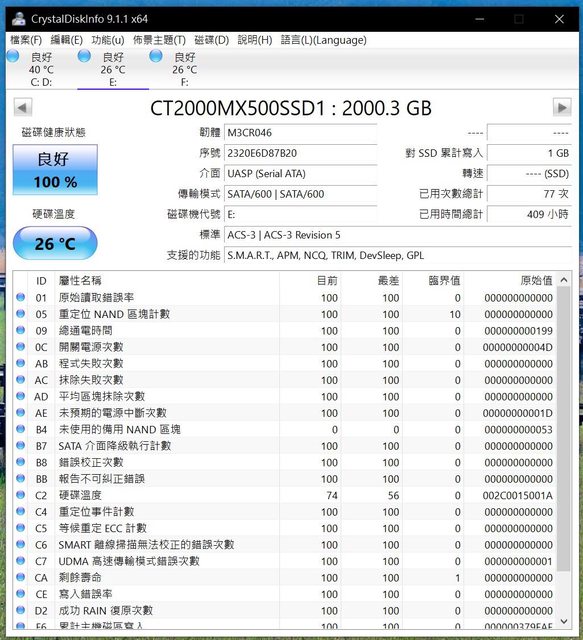Click the status circle of attribute AB

[20, 363]
